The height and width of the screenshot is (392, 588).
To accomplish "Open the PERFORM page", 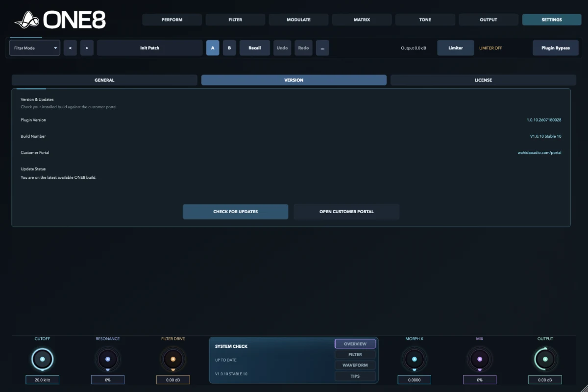I will pyautogui.click(x=172, y=20).
